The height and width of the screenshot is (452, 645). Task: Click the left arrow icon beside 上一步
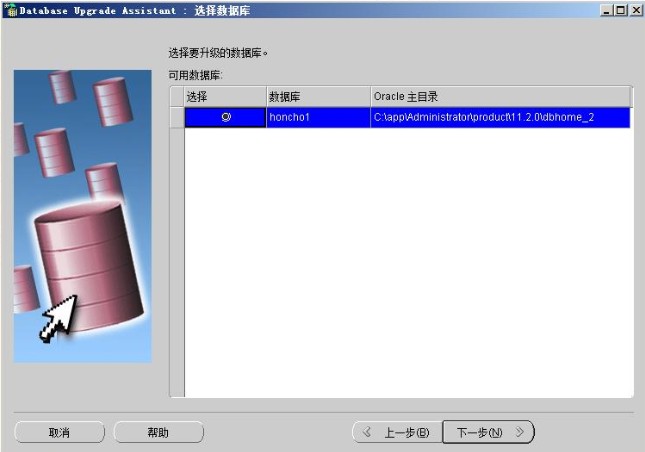click(367, 432)
